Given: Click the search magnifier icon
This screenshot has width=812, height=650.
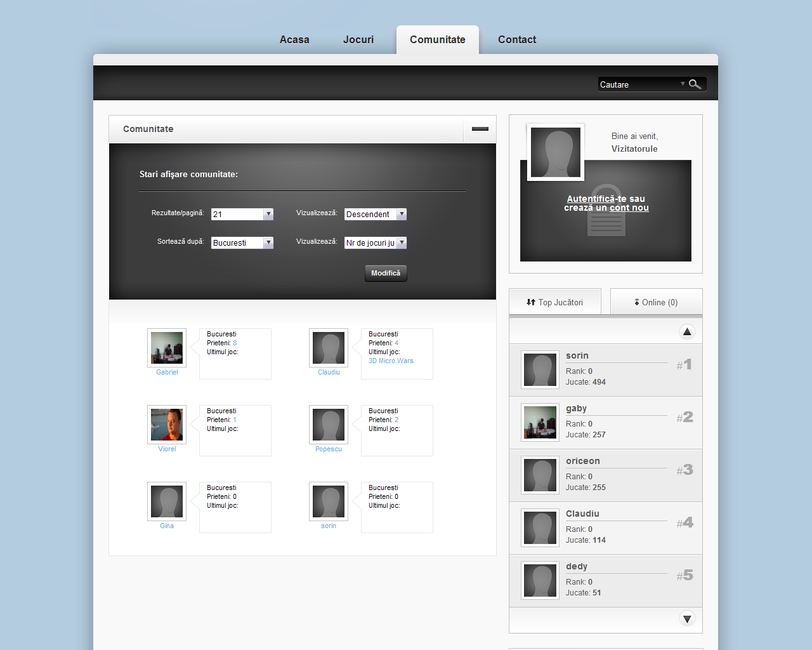Looking at the screenshot, I should click(695, 84).
